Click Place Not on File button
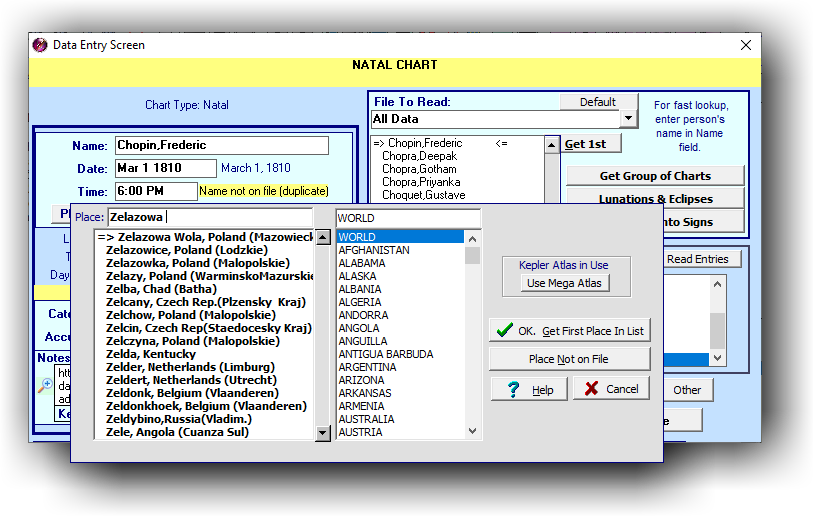The height and width of the screenshot is (516, 813). coord(569,359)
